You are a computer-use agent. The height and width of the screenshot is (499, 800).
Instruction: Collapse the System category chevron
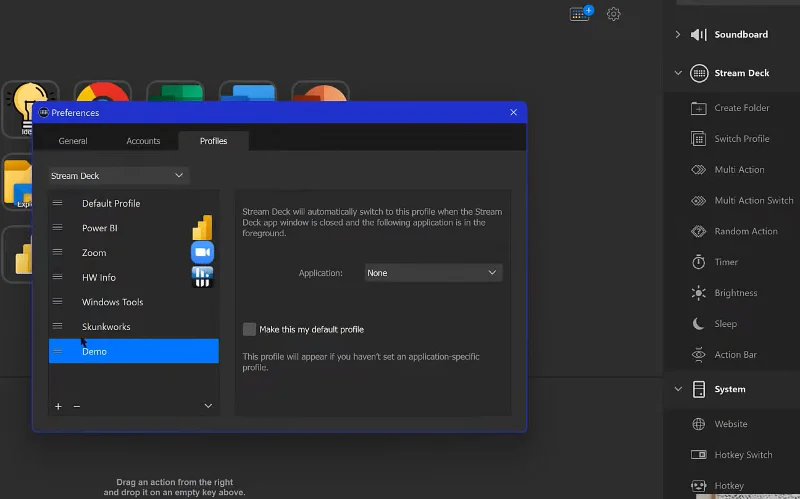point(678,389)
